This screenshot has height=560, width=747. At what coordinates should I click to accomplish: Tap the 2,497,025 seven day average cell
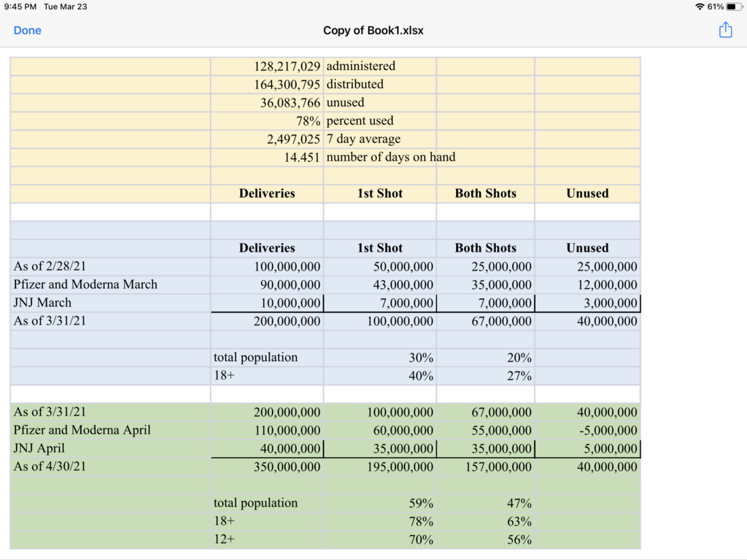point(293,139)
